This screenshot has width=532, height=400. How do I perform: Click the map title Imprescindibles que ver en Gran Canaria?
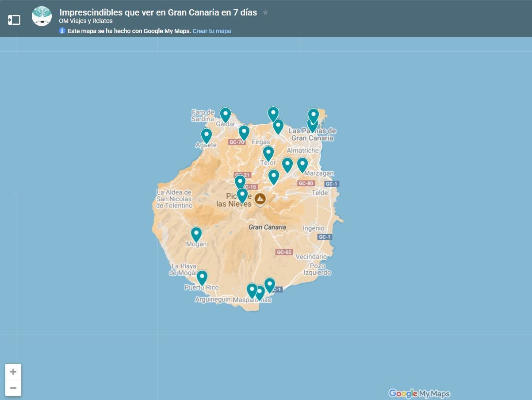158,12
